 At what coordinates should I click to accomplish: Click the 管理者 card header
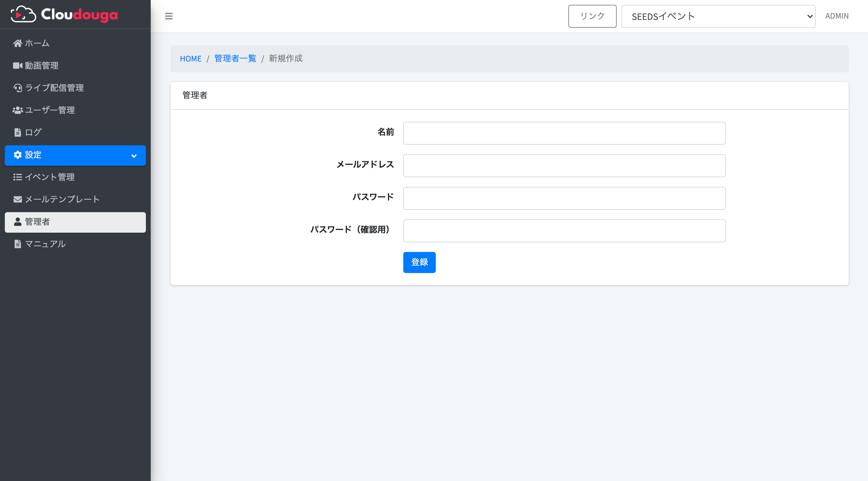(x=509, y=95)
